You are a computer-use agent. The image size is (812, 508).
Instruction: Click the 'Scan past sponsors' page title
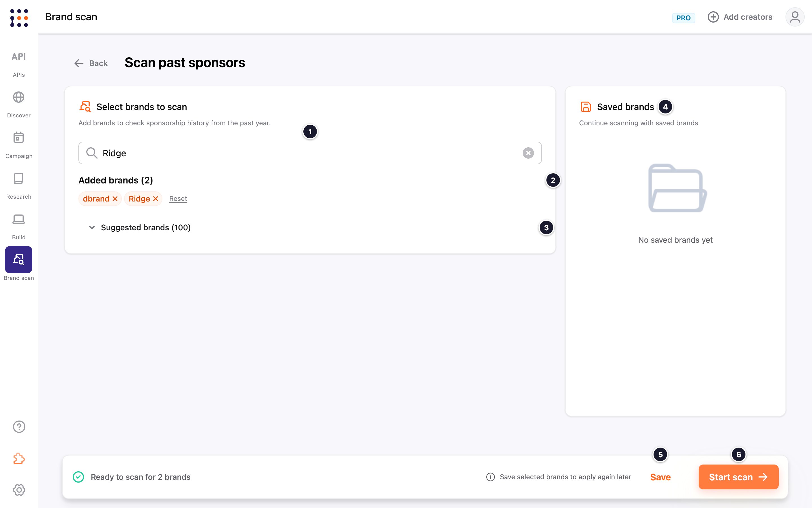point(185,62)
